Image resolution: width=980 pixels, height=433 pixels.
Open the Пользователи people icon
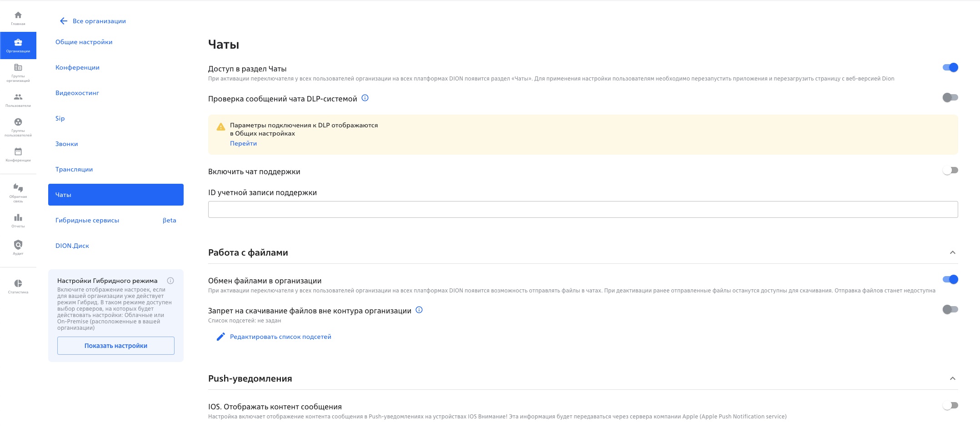pyautogui.click(x=18, y=97)
